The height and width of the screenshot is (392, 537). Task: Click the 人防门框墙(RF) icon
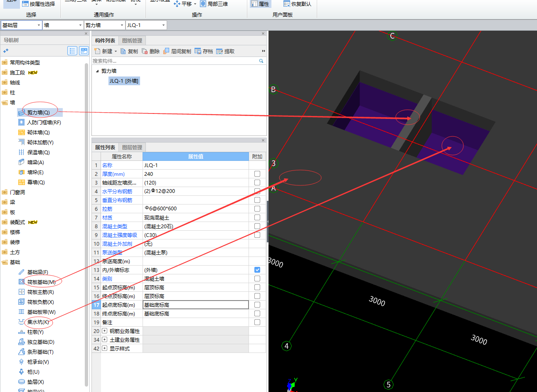click(x=22, y=122)
